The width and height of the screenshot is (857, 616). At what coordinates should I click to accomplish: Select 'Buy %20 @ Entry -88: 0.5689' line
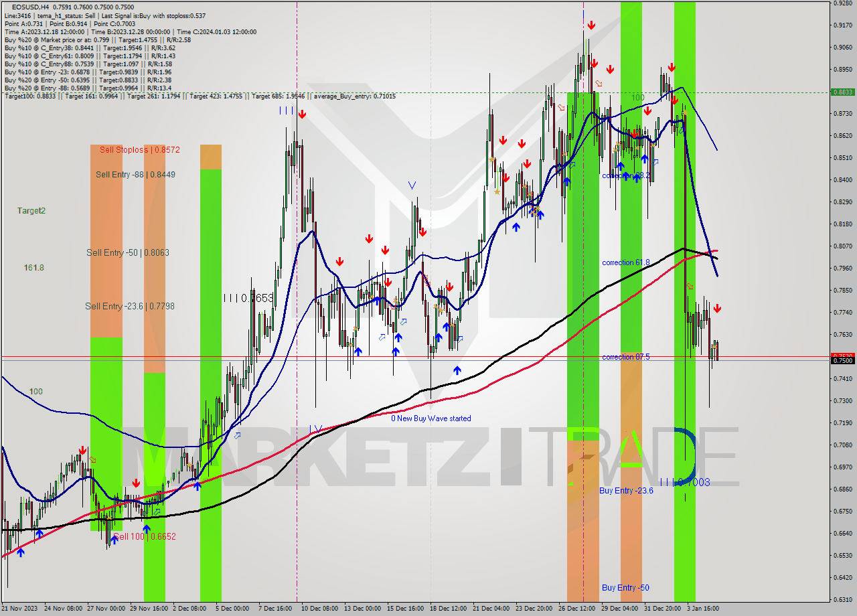[88, 88]
